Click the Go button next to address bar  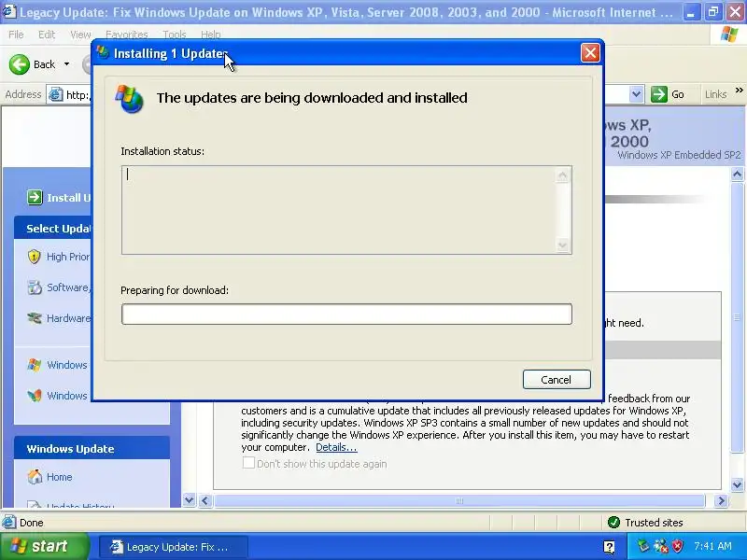coord(668,94)
